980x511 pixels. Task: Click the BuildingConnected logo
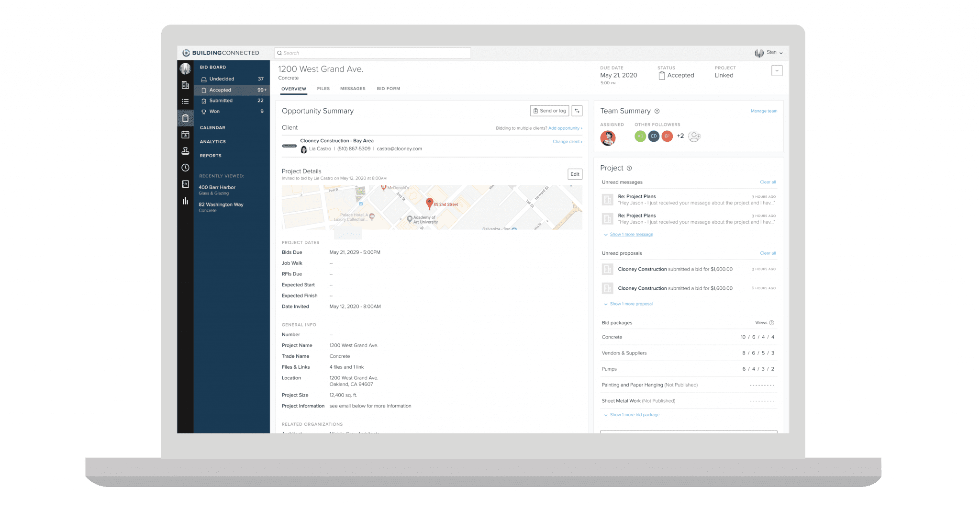pyautogui.click(x=221, y=53)
